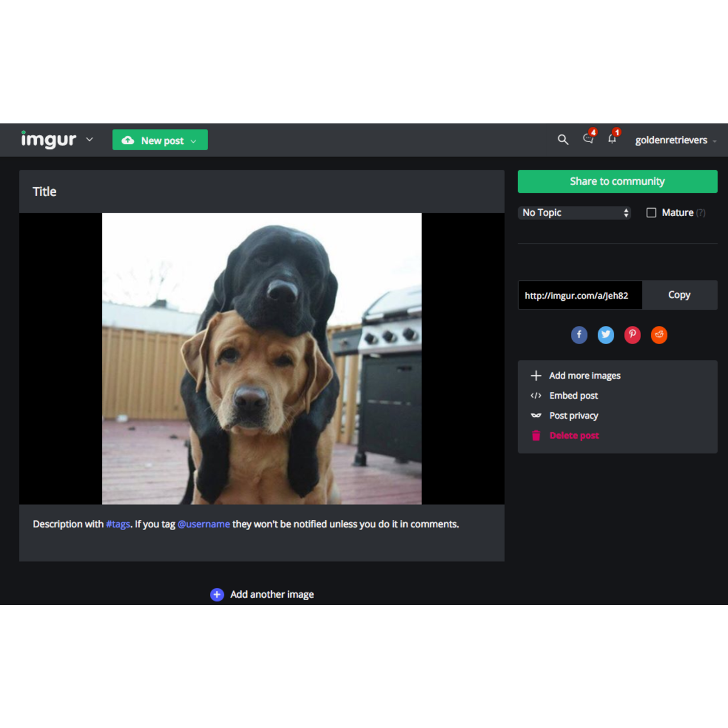Expand the New post dropdown arrow
This screenshot has width=728, height=728.
(193, 140)
